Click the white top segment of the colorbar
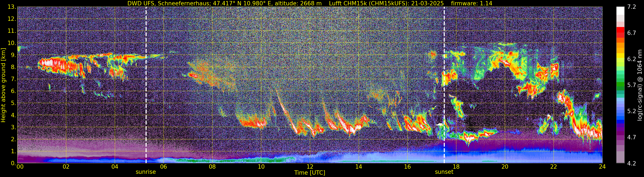Image resolution: width=644 pixels, height=177 pixels. click(620, 11)
